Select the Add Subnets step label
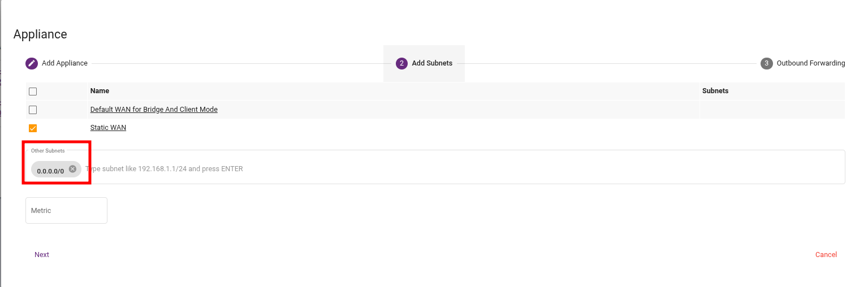 pyautogui.click(x=432, y=63)
